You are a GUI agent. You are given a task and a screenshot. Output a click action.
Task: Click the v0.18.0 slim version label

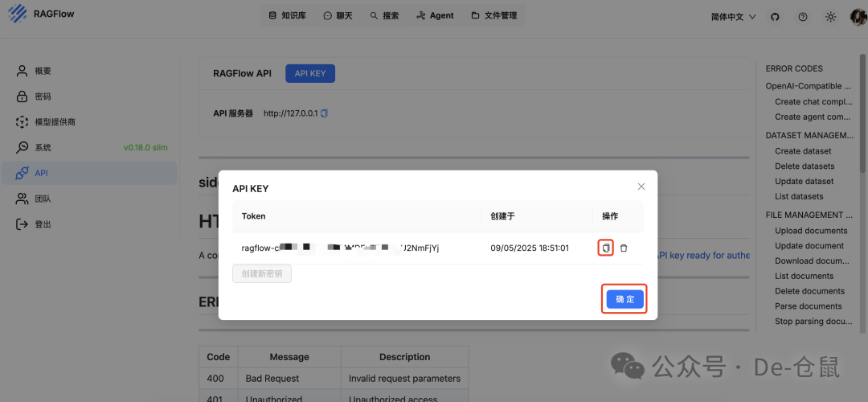point(145,148)
